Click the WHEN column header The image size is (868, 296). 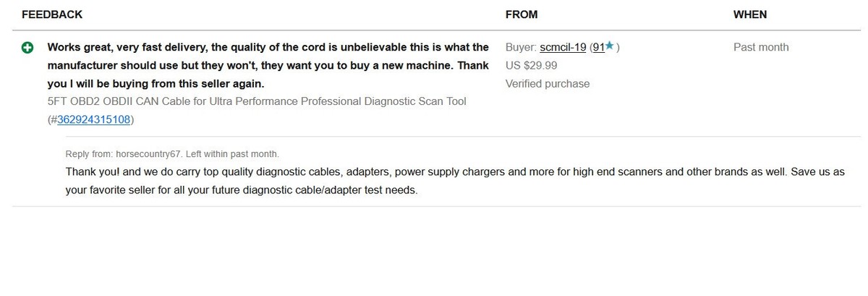click(x=749, y=14)
